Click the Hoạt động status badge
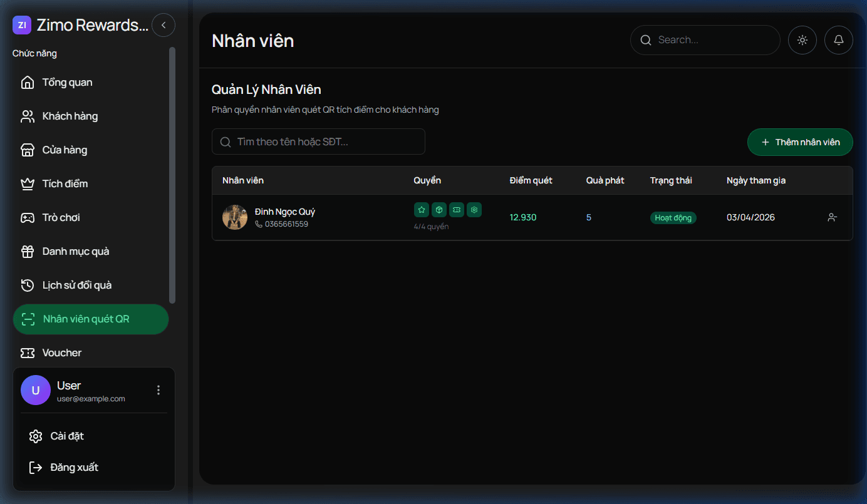The image size is (867, 504). tap(673, 218)
